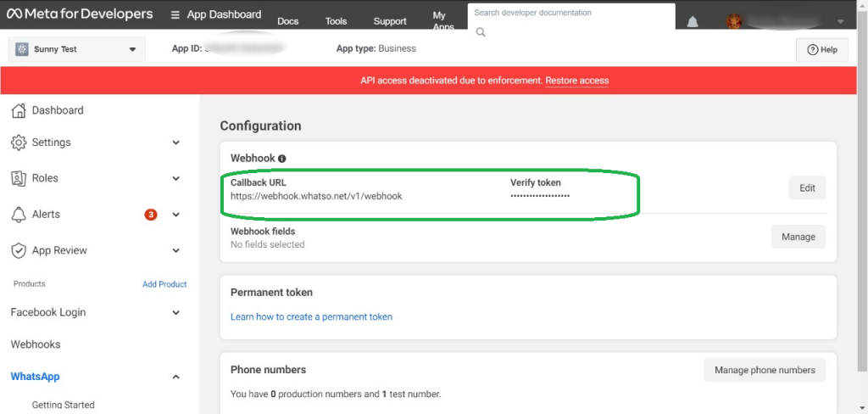Viewport: 868px width, 414px height.
Task: Click the Dashboard home icon
Action: (19, 110)
